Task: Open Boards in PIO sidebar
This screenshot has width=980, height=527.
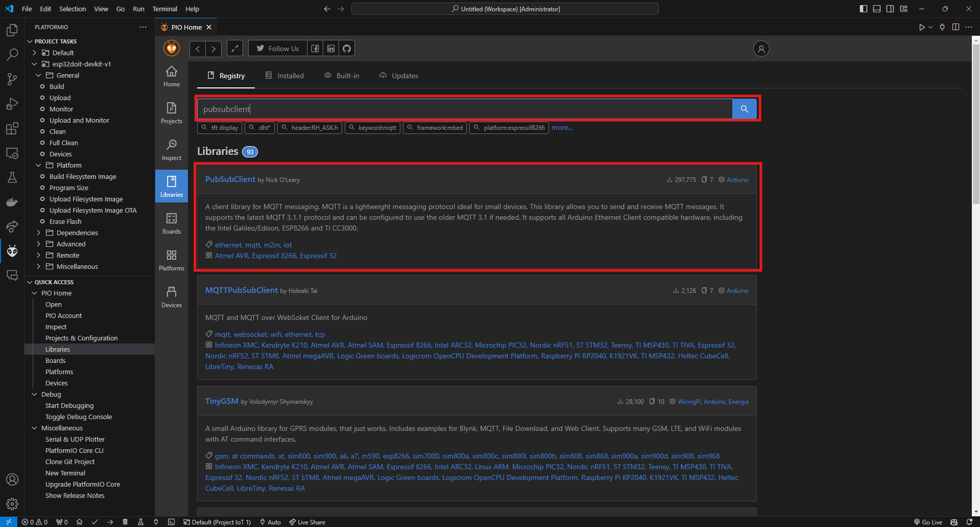Action: (172, 224)
